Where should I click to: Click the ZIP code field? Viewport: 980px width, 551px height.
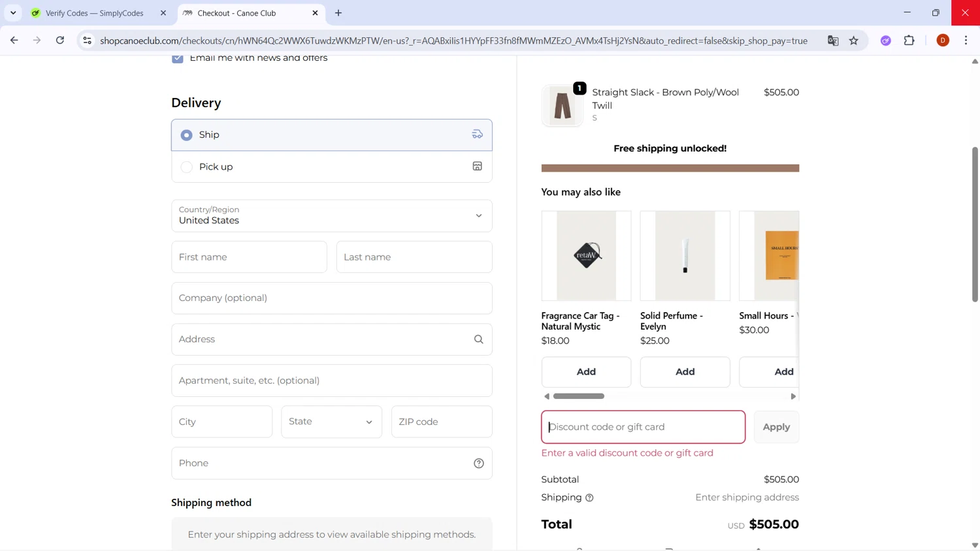[x=442, y=422]
